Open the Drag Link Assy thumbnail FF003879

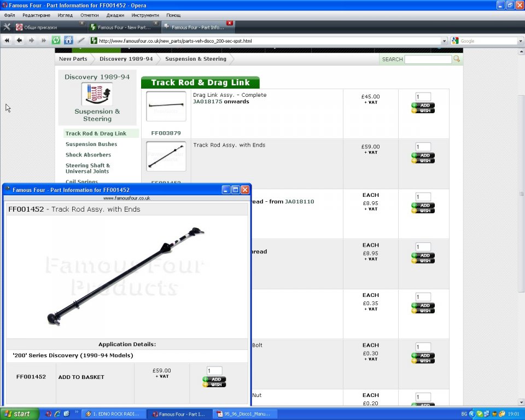point(166,106)
